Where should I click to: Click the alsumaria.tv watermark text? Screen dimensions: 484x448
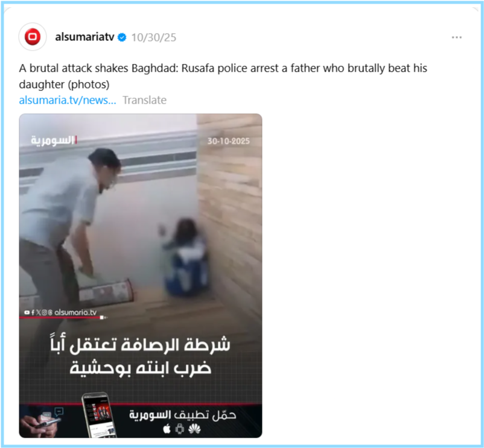tap(75, 312)
